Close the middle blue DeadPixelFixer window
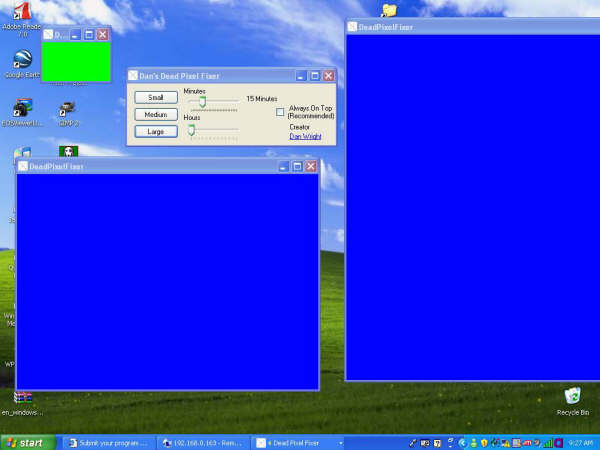Screen dimensions: 600x450 (311, 166)
